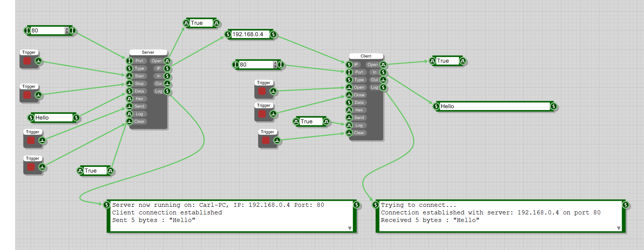The width and height of the screenshot is (644, 250).
Task: Click the Client module's Close input connector
Action: 349,95
